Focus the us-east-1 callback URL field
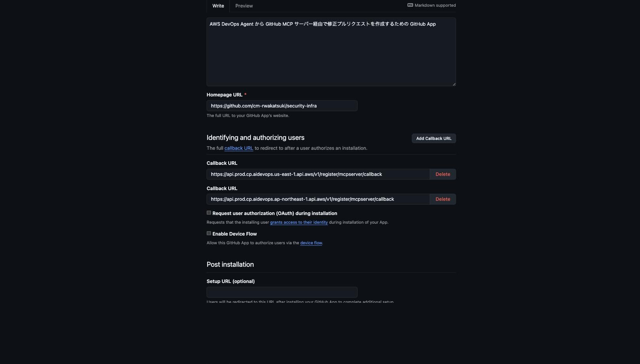 318,174
